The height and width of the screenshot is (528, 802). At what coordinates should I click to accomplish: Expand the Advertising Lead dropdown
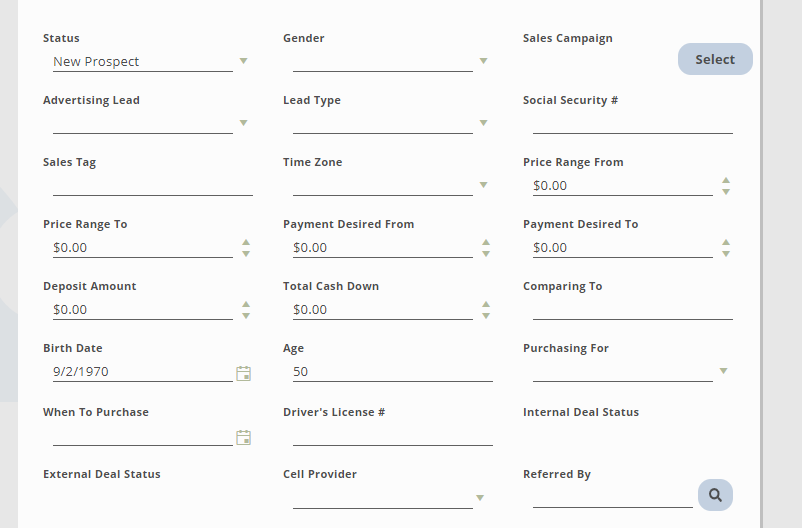(243, 123)
